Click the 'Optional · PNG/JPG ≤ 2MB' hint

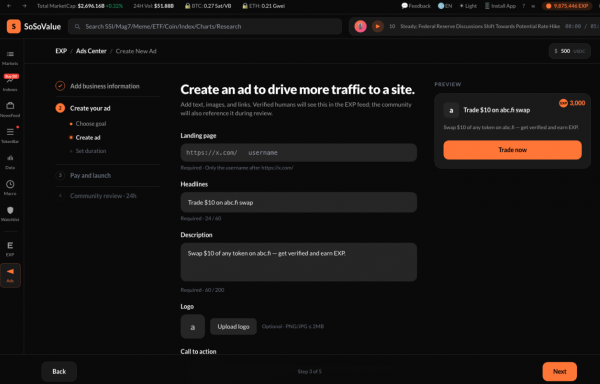tap(293, 326)
